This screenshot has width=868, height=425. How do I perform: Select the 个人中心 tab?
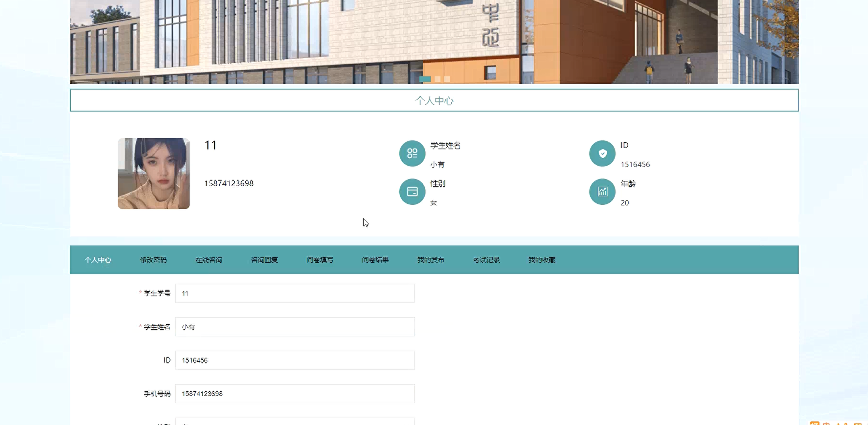click(x=98, y=260)
